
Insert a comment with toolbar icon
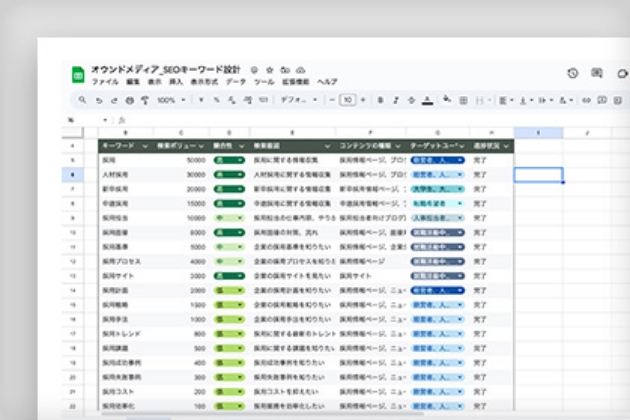pyautogui.click(x=601, y=100)
